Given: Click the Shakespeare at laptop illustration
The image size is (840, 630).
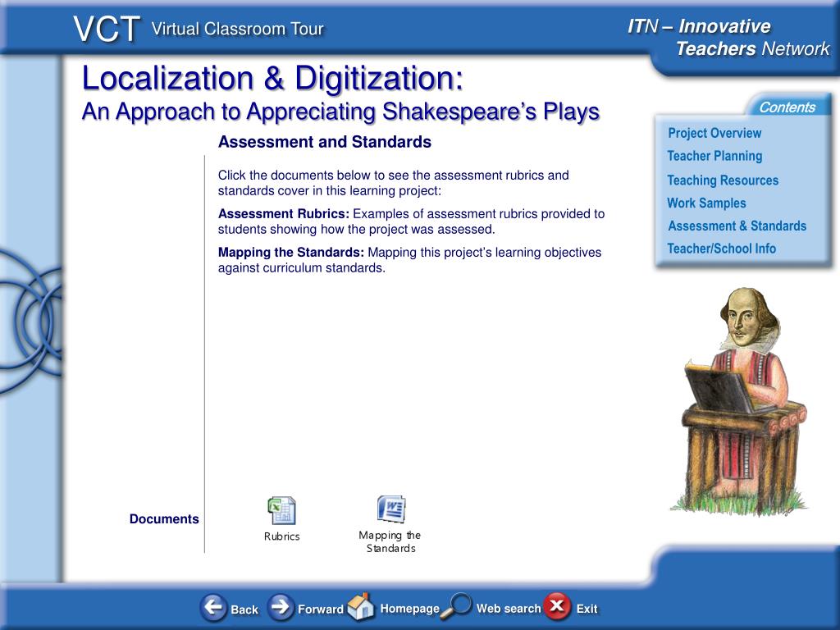Looking at the screenshot, I should coord(739,401).
